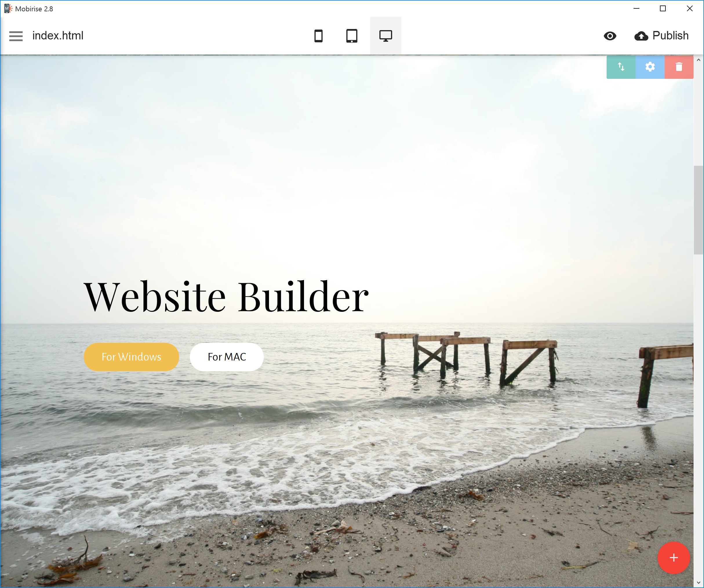Select the index.html file tab
Image resolution: width=704 pixels, height=588 pixels.
(x=59, y=36)
